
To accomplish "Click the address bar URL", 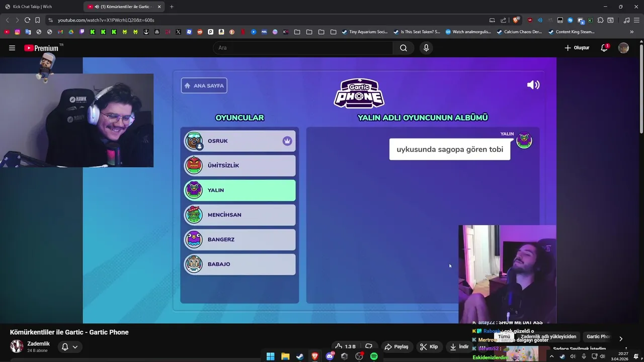I will (106, 20).
